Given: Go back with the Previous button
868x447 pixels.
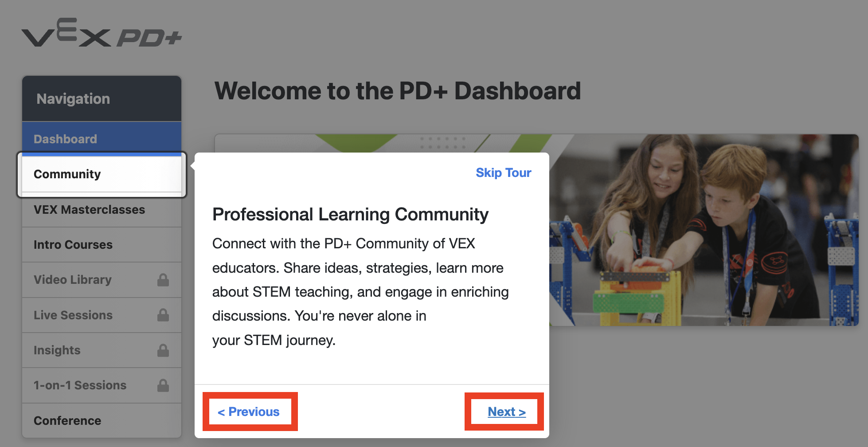Looking at the screenshot, I should (249, 412).
